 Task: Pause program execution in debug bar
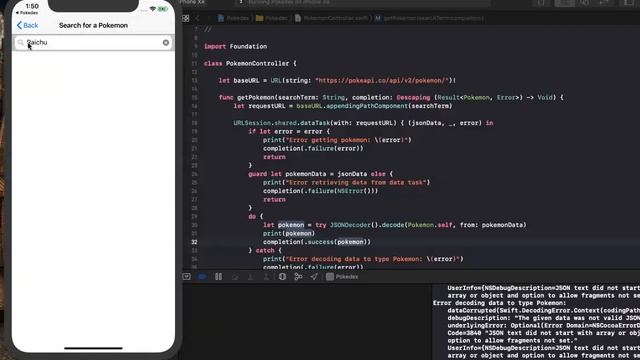click(x=218, y=277)
